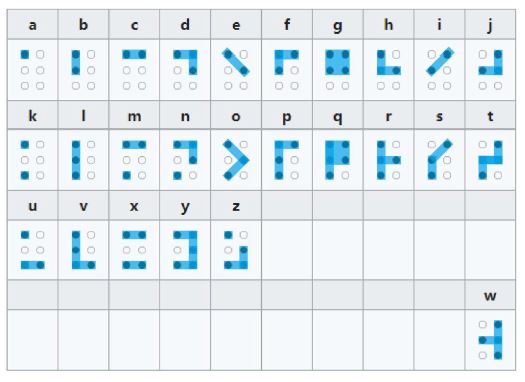The width and height of the screenshot is (525, 382).
Task: Click the header cell labeled w
Action: (490, 295)
